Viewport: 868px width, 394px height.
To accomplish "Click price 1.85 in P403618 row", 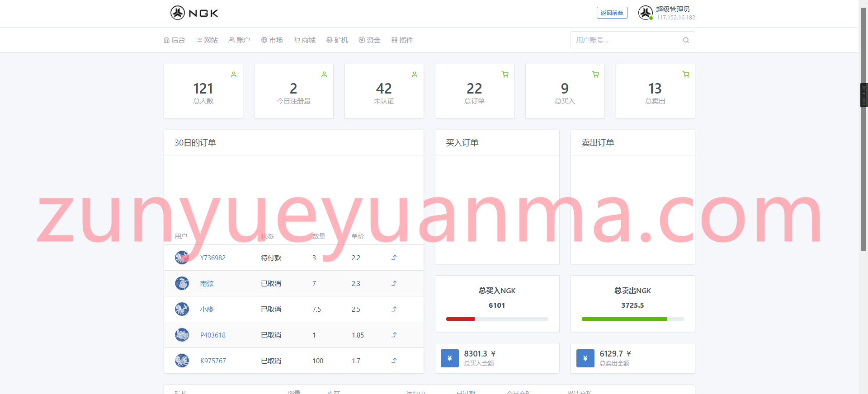I will coord(358,335).
